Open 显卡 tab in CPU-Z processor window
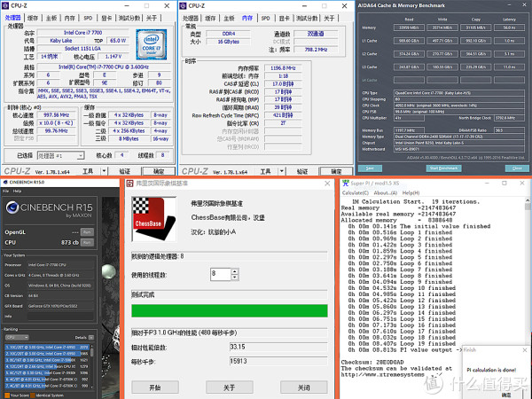Viewport: 532px width, 399px height. [x=106, y=18]
